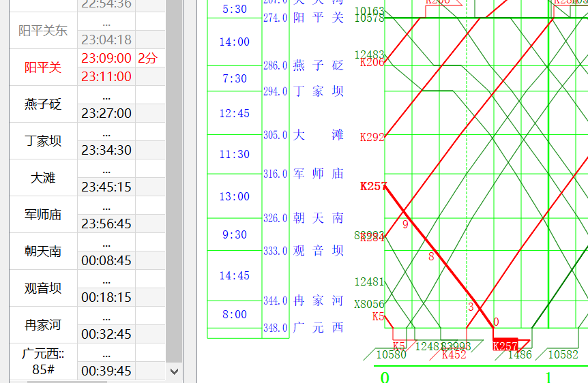Click the highlighted K257 train box
588x383 pixels.
[x=505, y=345]
